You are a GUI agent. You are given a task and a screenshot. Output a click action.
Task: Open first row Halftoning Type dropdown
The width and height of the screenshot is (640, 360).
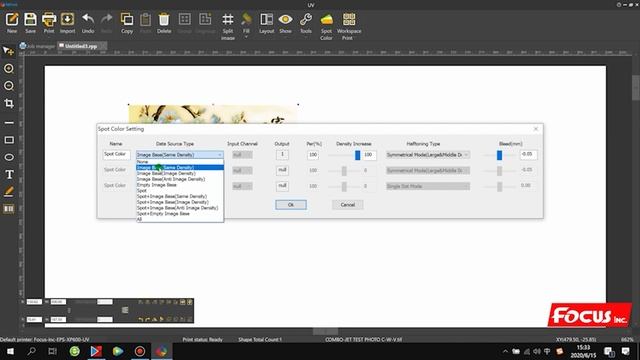click(428, 155)
